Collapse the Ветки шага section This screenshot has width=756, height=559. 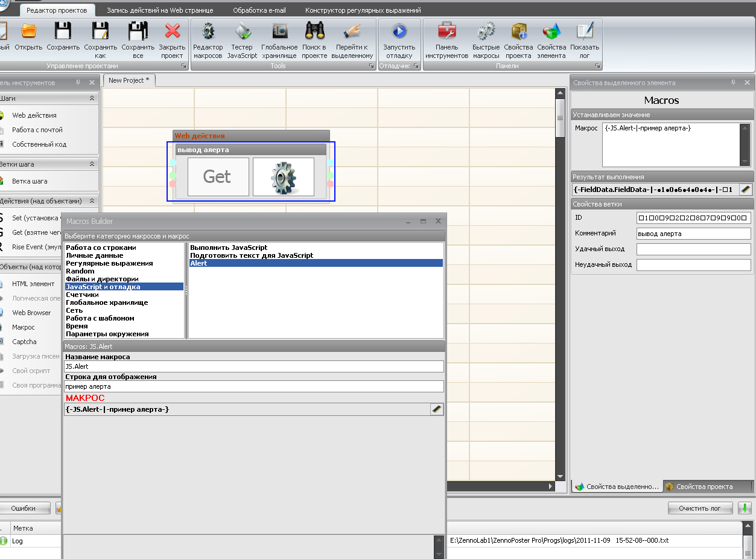(x=92, y=164)
